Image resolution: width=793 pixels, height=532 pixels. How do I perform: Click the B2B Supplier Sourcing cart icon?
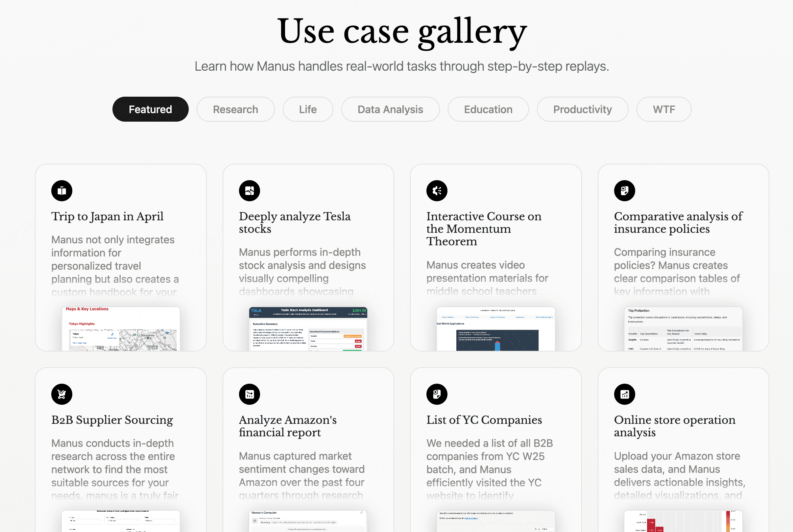point(62,394)
